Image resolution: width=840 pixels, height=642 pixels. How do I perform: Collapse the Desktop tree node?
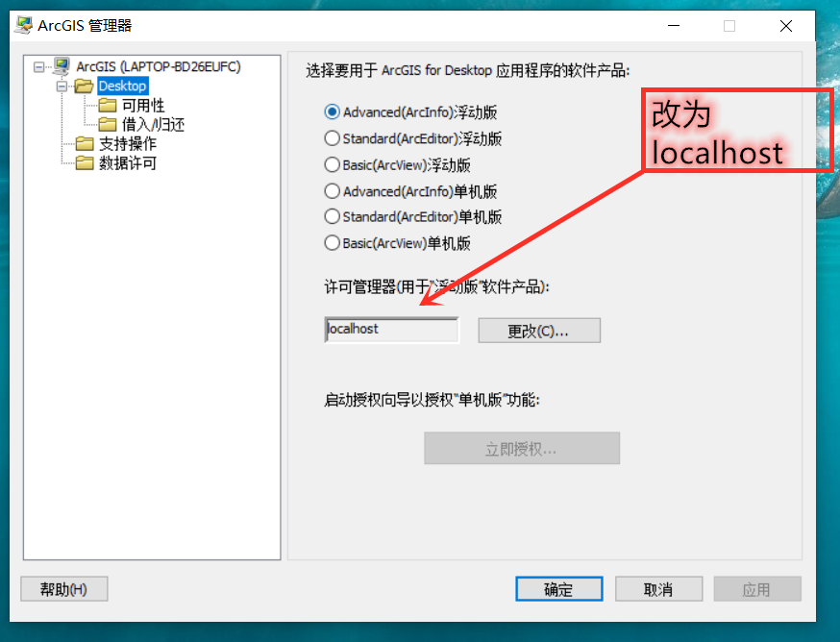point(62,86)
